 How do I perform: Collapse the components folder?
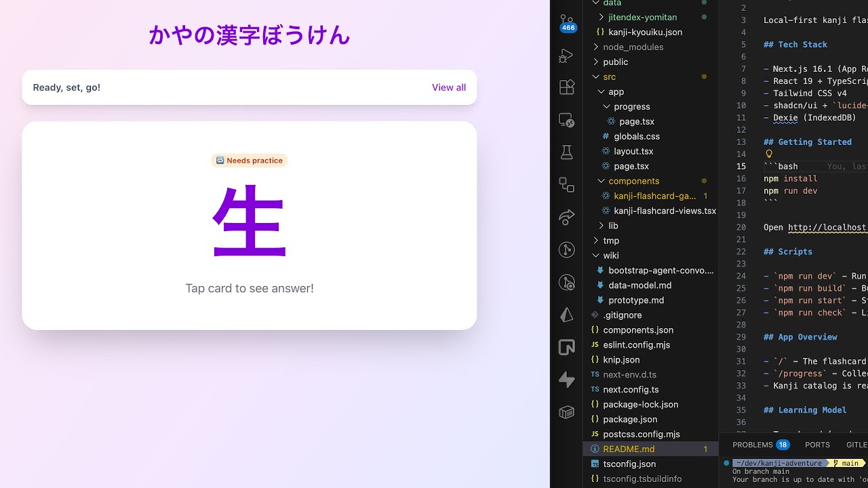[x=601, y=181]
